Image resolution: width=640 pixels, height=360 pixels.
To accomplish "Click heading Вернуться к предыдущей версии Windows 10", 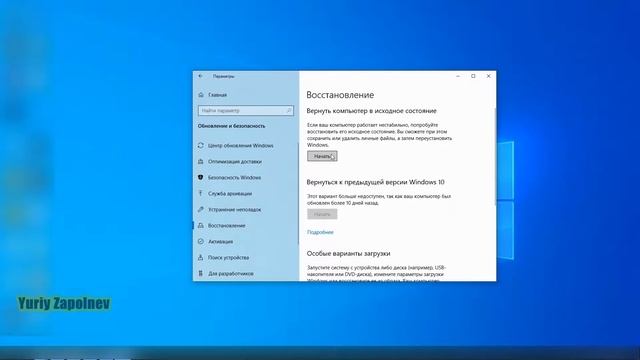I will 376,182.
